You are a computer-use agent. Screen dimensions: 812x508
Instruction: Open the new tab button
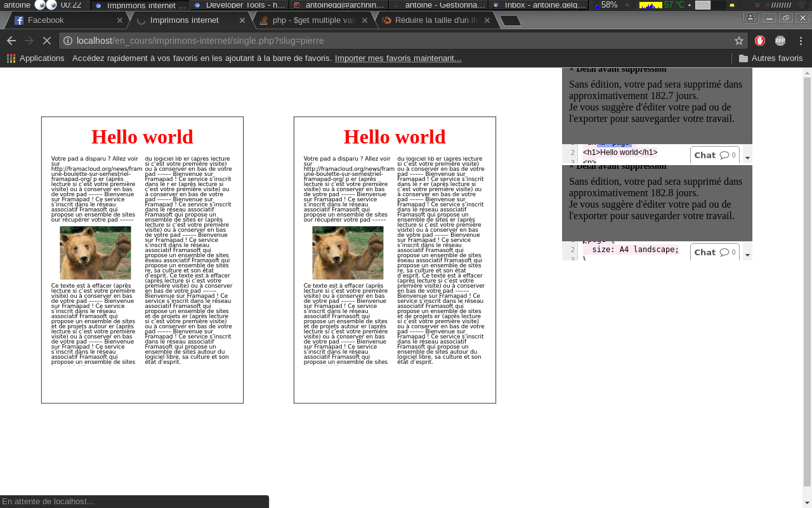(x=511, y=20)
